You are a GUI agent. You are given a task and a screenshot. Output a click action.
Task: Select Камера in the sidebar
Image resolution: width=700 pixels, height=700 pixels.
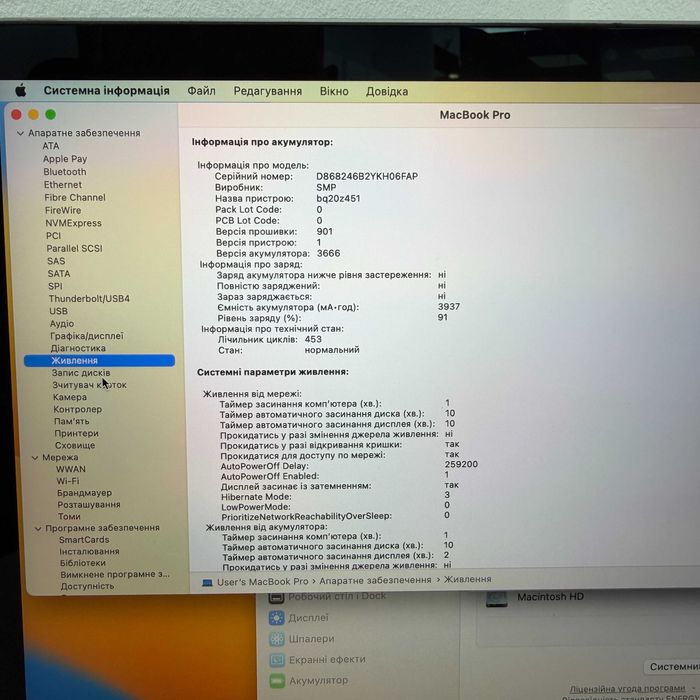pyautogui.click(x=70, y=397)
